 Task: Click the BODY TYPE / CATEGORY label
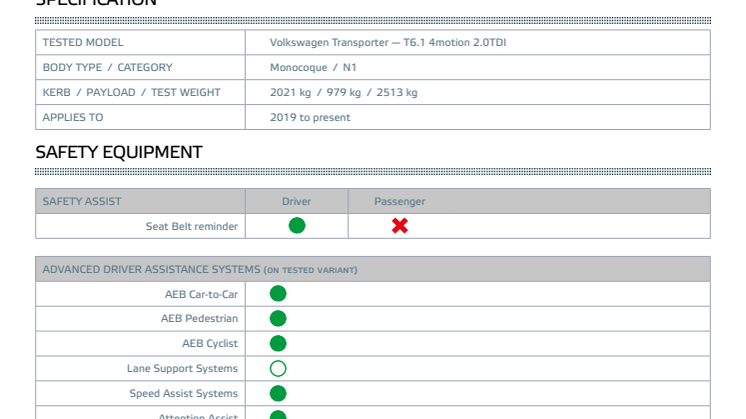point(108,68)
